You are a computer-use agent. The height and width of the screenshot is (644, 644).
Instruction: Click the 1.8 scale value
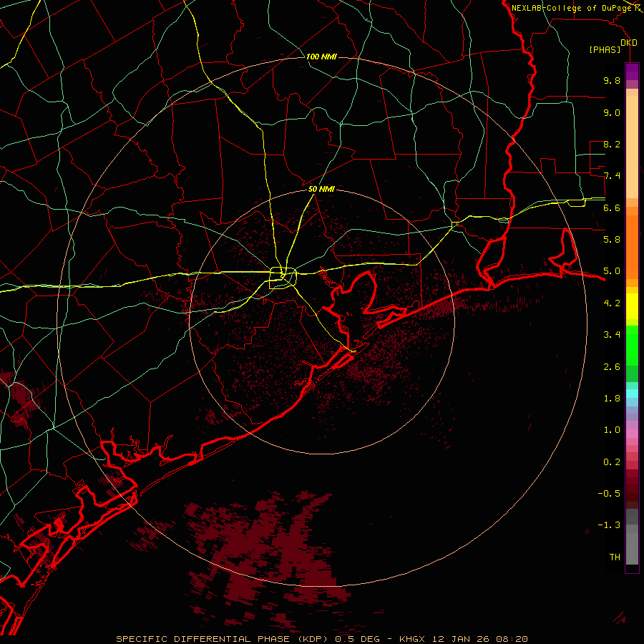(x=612, y=398)
